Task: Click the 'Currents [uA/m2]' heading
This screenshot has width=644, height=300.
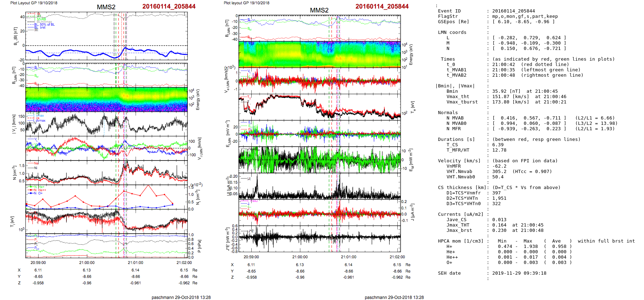Action: point(461,214)
